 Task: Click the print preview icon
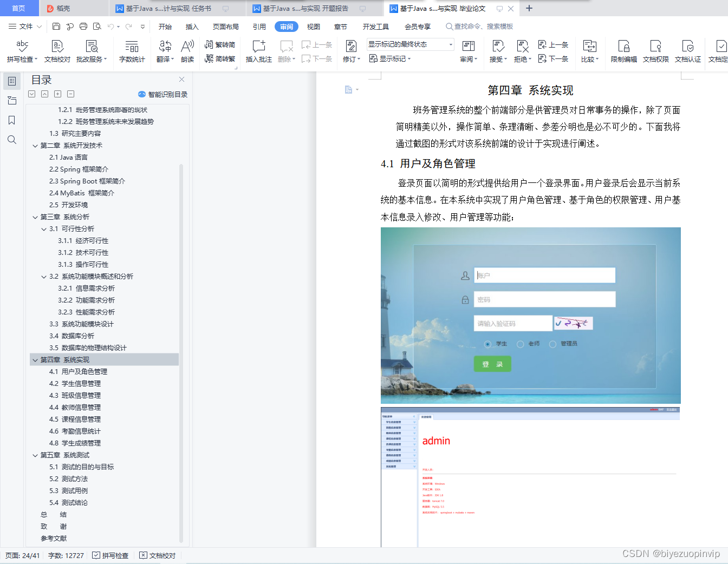click(x=97, y=26)
